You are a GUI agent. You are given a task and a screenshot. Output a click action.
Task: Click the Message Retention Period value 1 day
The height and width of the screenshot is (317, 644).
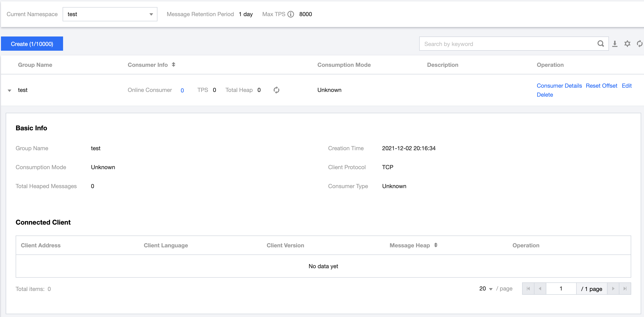tap(246, 14)
